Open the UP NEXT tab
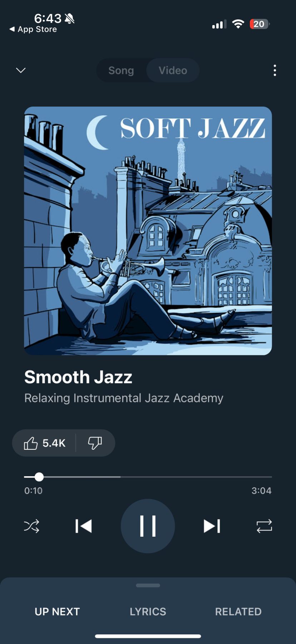Screen dimensions: 296x644 click(x=57, y=611)
